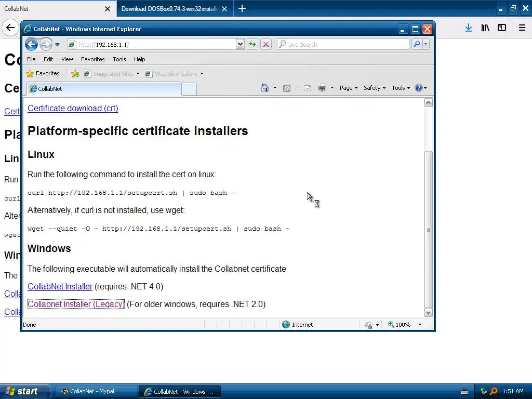
Task: Open the Page command menu
Action: click(x=349, y=88)
